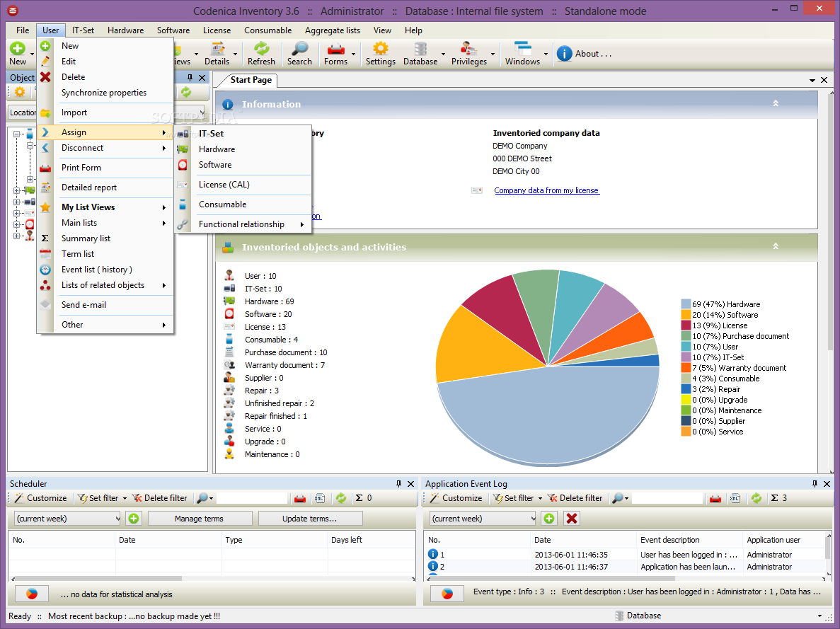Open the Hardware menu
The image size is (840, 629).
click(x=125, y=30)
